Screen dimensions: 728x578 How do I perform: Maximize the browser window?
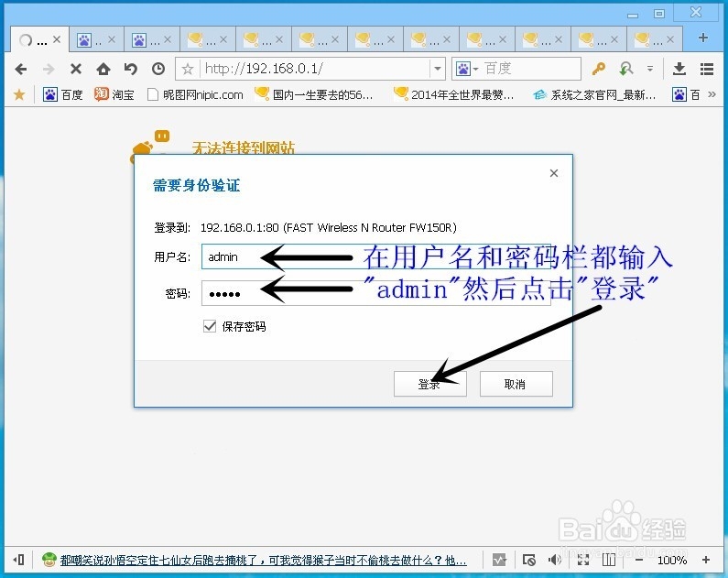click(659, 14)
